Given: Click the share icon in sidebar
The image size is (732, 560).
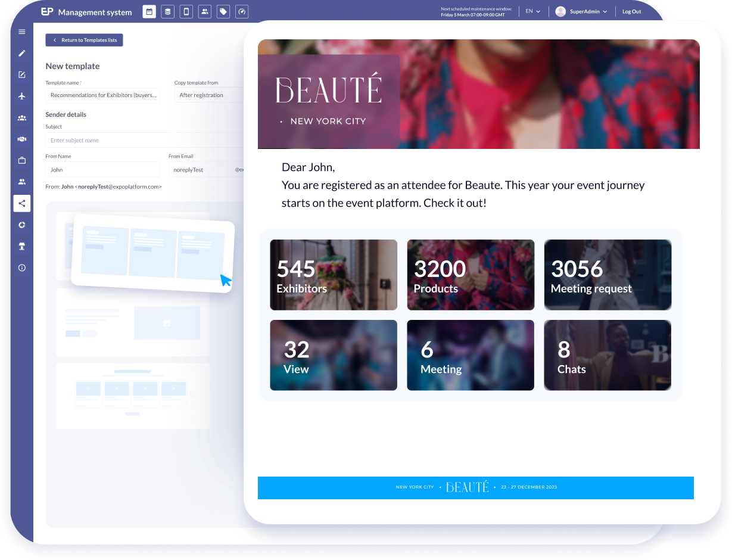Looking at the screenshot, I should coord(22,203).
